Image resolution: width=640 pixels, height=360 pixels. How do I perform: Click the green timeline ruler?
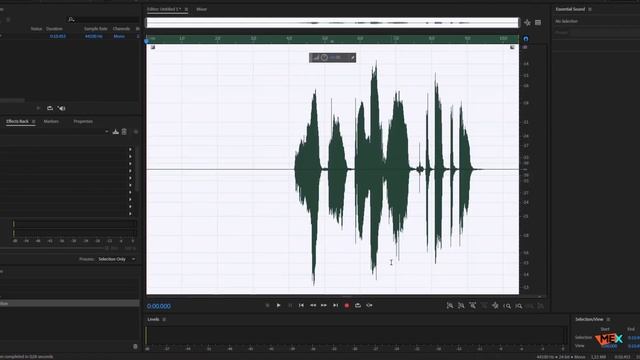[333, 39]
